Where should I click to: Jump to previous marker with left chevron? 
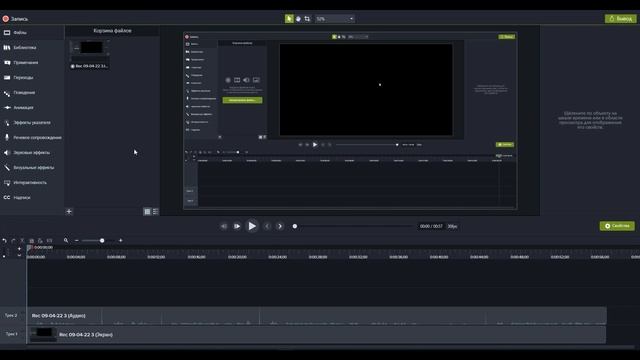coord(267,226)
